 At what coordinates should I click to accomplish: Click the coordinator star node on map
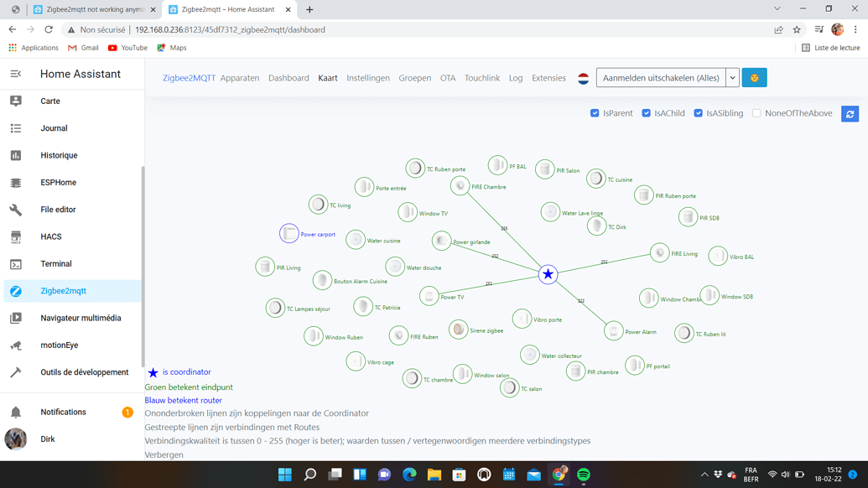[548, 274]
